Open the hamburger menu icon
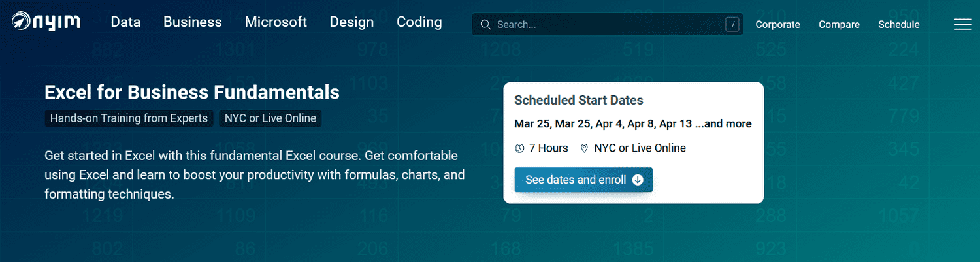This screenshot has height=262, width=980. [x=962, y=24]
